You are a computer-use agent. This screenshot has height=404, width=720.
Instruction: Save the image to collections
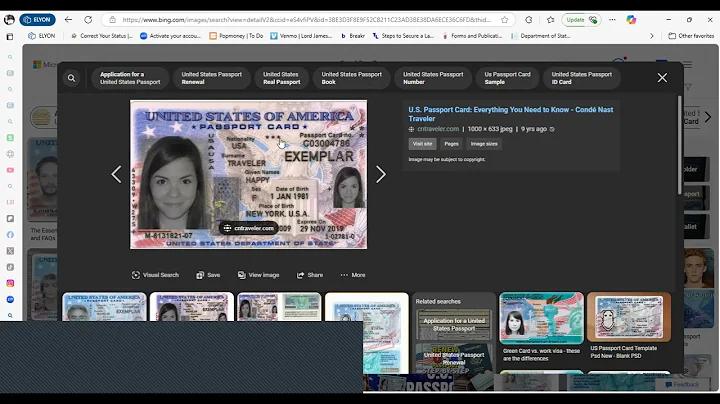(x=208, y=275)
